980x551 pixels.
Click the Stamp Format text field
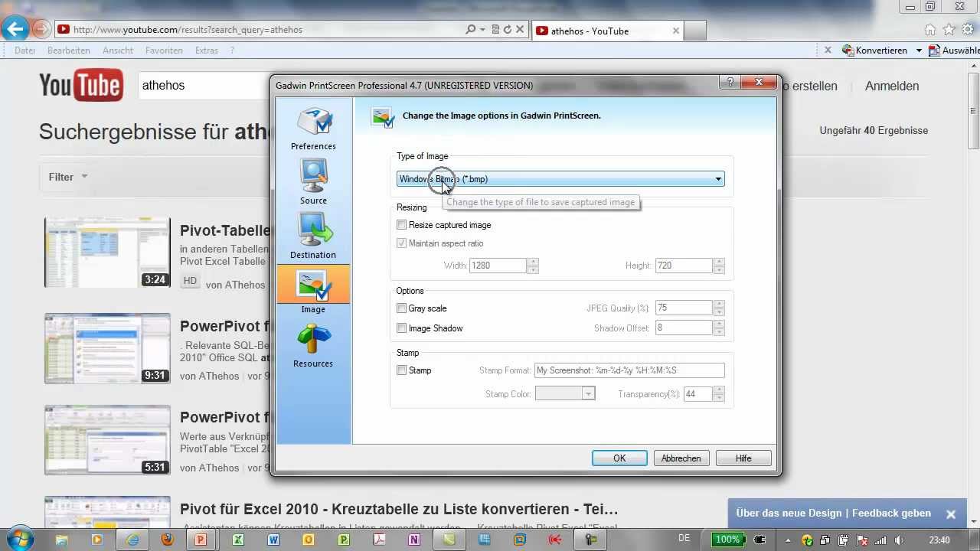coord(629,370)
